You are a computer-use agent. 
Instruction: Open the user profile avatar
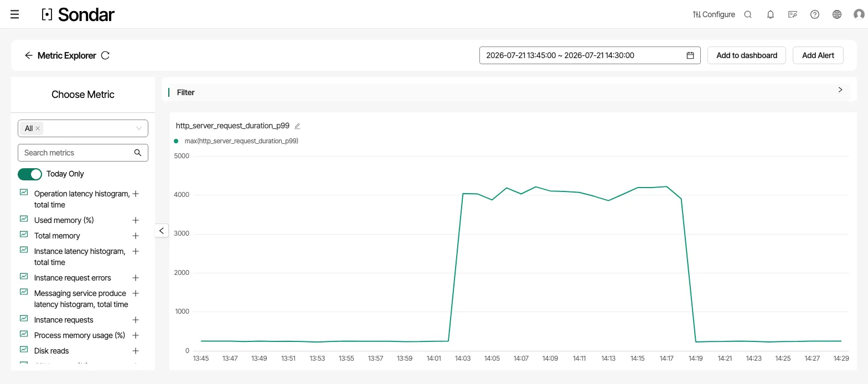(x=859, y=14)
